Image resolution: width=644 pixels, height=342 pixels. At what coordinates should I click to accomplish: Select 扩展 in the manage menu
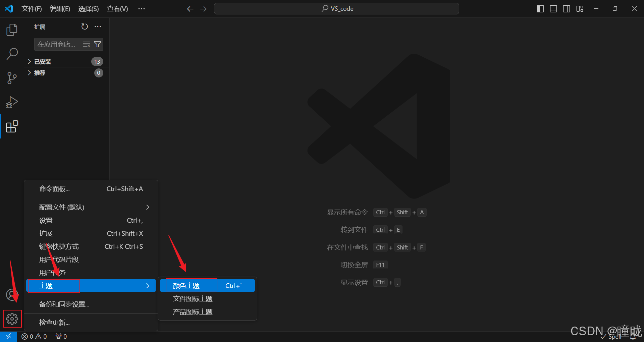(91, 233)
